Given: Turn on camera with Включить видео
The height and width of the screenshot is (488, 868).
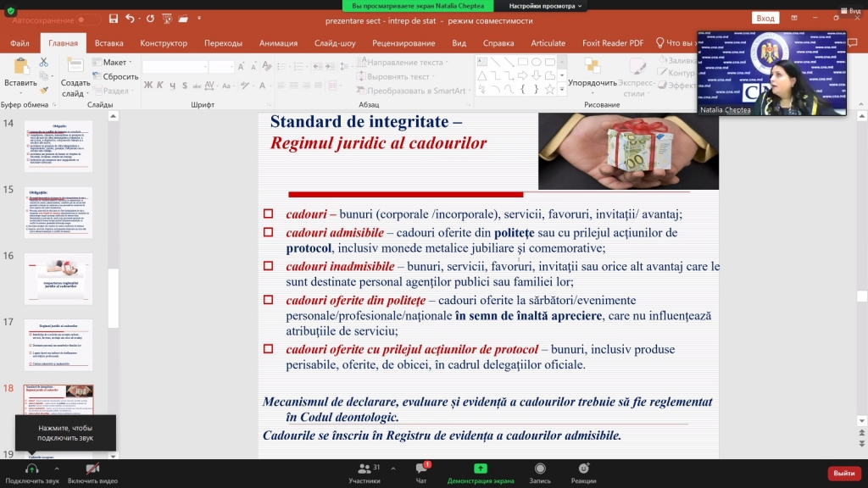Looking at the screenshot, I should tap(92, 469).
